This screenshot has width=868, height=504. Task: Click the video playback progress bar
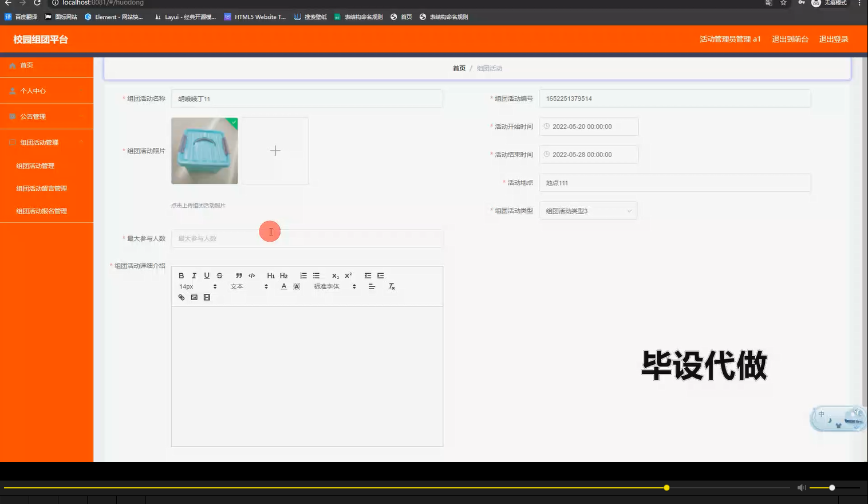point(401,487)
